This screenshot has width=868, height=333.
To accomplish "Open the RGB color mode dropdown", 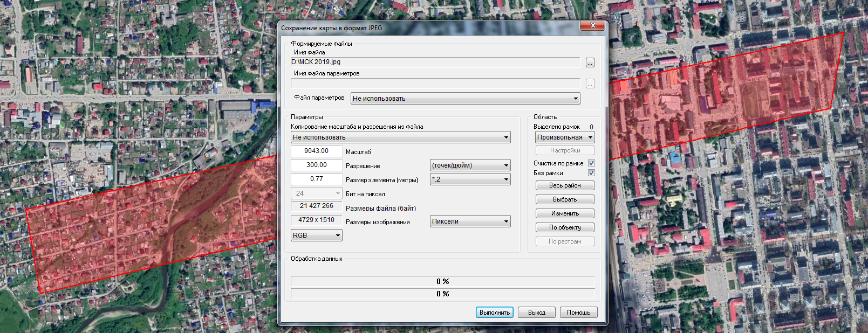I will [317, 235].
